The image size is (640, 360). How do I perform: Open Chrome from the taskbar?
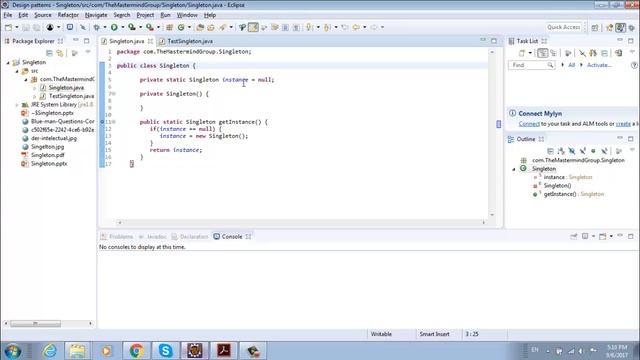point(136,351)
